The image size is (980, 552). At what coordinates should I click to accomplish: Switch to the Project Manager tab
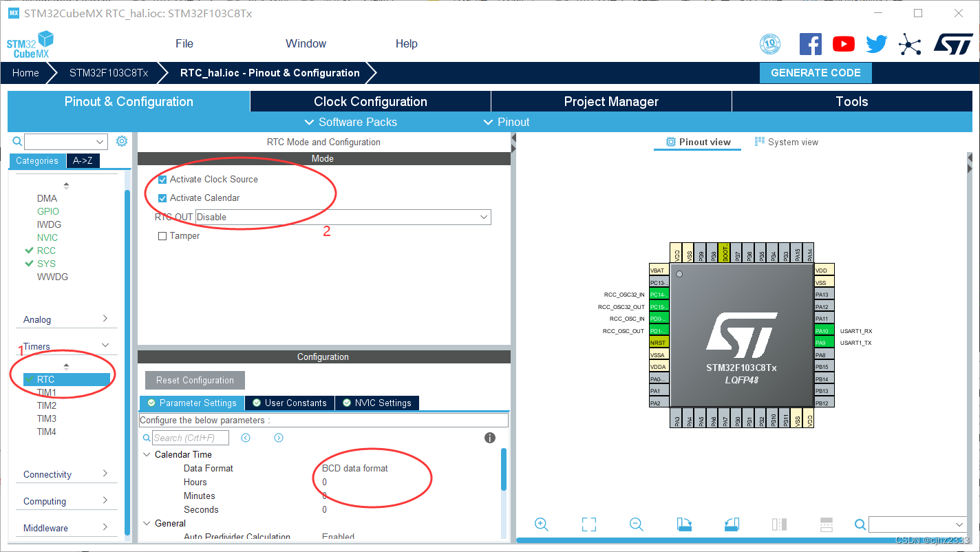tap(611, 101)
